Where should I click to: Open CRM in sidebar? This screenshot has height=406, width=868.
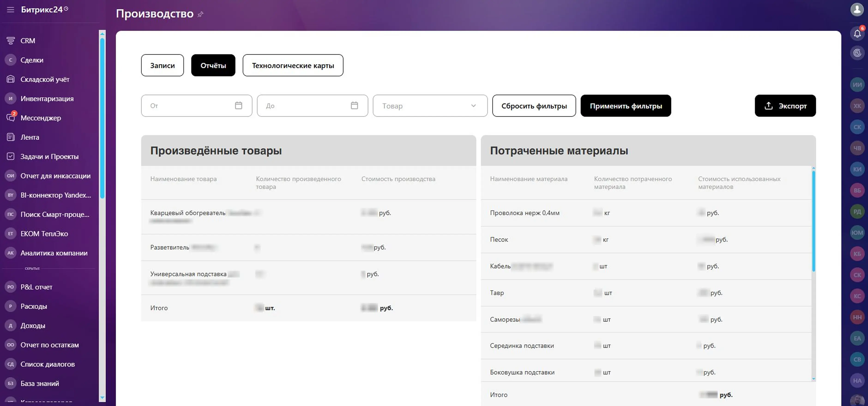[28, 41]
